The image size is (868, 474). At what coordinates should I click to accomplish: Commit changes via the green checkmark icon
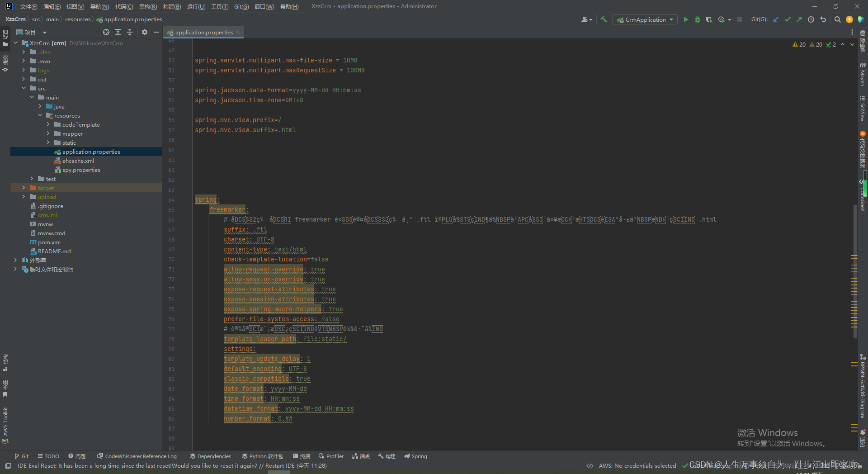point(788,19)
